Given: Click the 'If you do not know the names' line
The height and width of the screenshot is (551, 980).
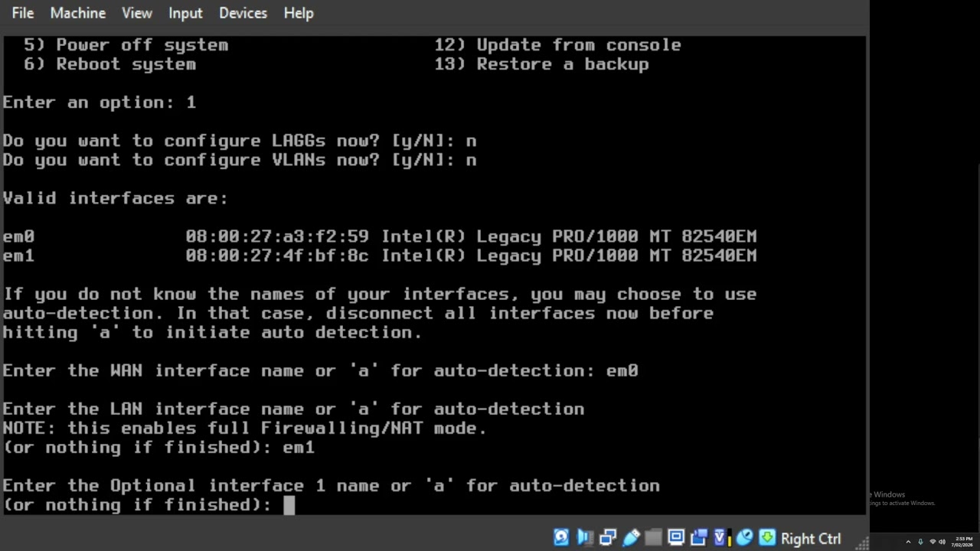Looking at the screenshot, I should pyautogui.click(x=380, y=294).
